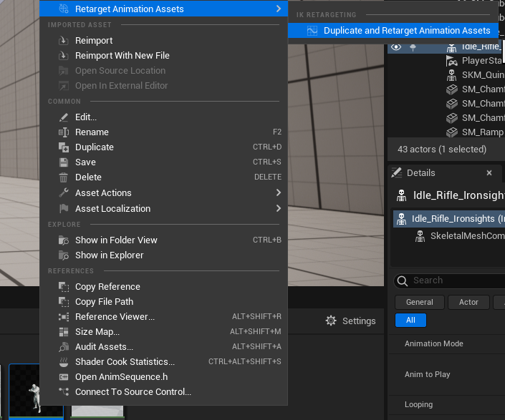Open Shader Cook Statistics...
Image resolution: width=505 pixels, height=420 pixels.
click(163, 362)
